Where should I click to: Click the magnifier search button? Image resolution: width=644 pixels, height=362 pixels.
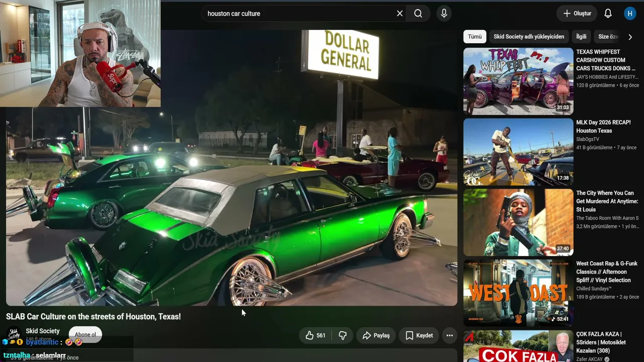pos(418,14)
